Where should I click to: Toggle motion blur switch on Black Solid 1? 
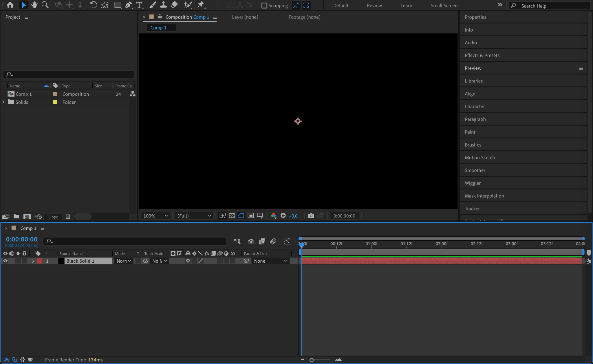click(220, 261)
